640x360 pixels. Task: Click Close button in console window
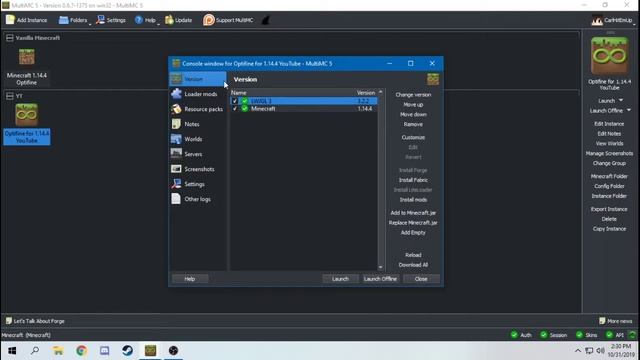421,279
